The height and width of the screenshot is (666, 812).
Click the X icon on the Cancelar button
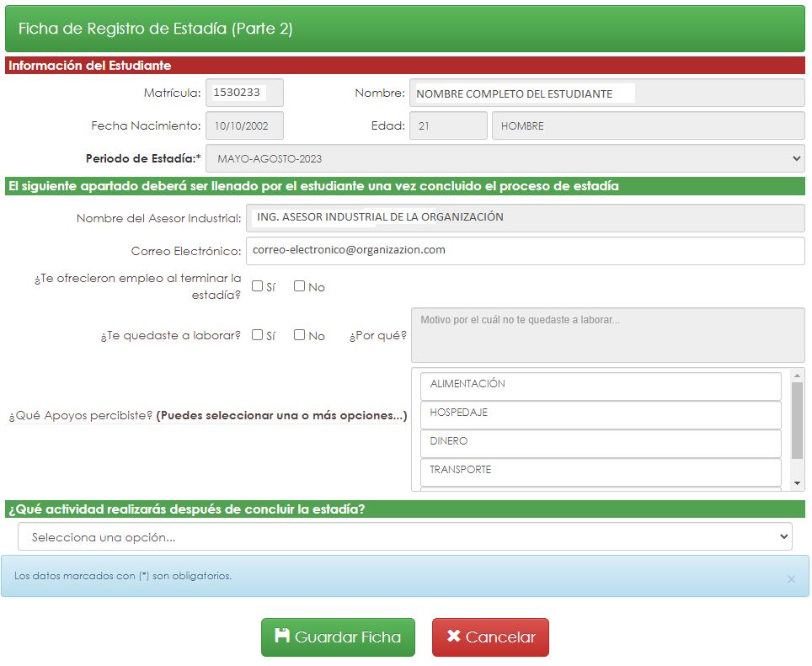point(453,637)
